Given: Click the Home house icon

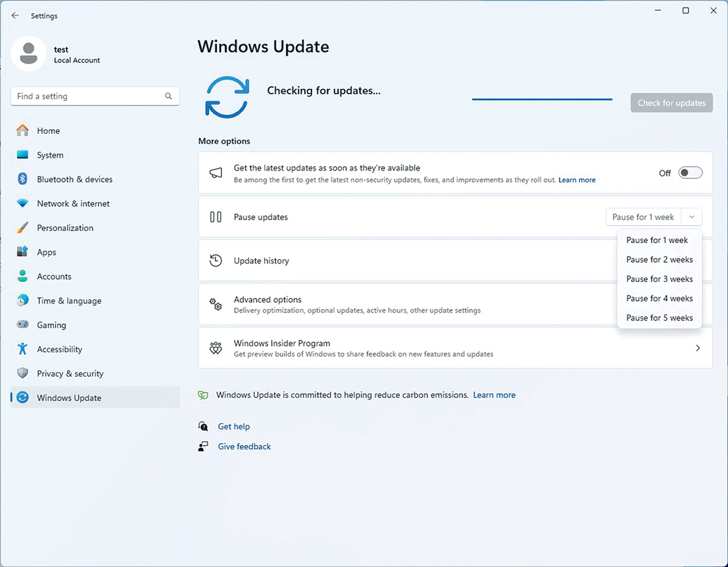Looking at the screenshot, I should coord(22,130).
